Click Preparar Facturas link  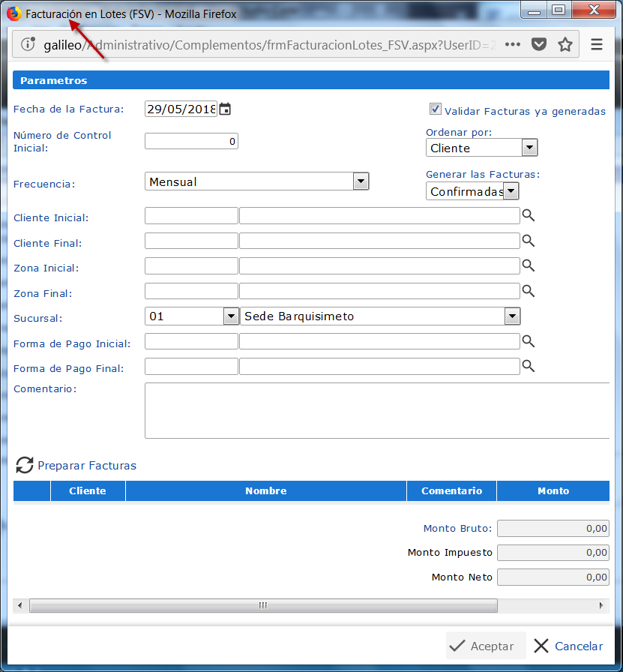click(86, 466)
